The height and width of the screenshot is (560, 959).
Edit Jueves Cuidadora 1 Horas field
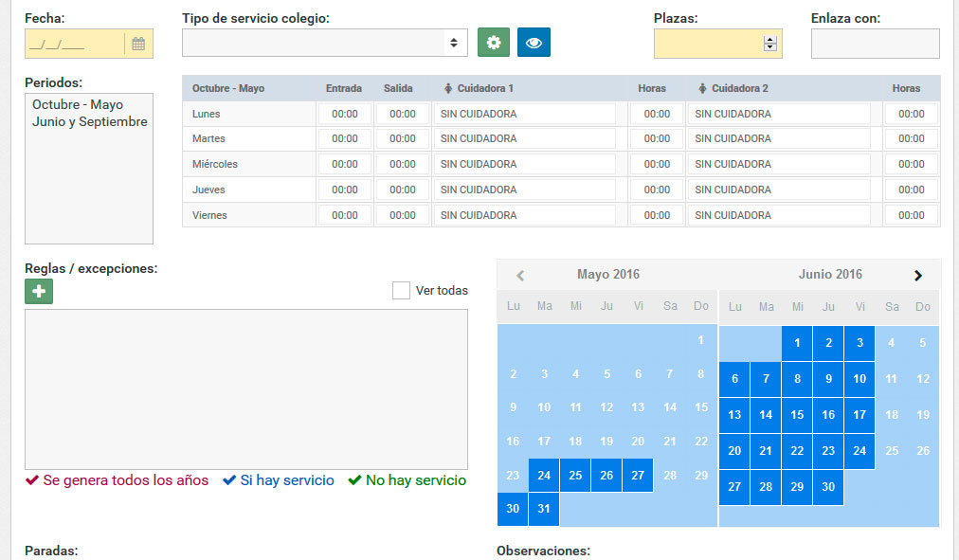pyautogui.click(x=657, y=190)
